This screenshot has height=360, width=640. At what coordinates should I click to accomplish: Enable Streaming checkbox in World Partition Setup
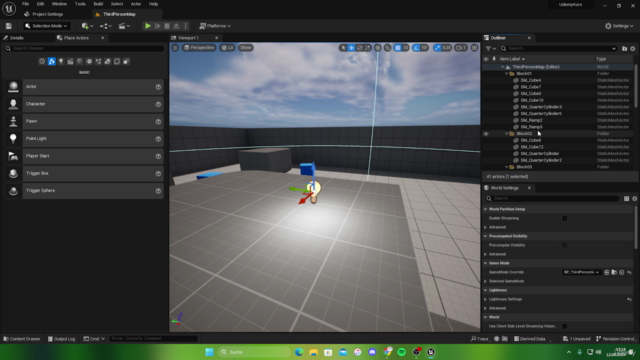[564, 218]
